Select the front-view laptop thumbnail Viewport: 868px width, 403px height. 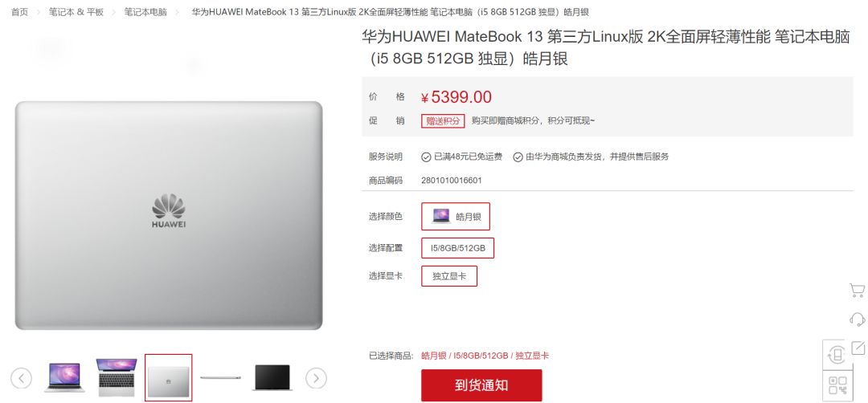coord(65,377)
